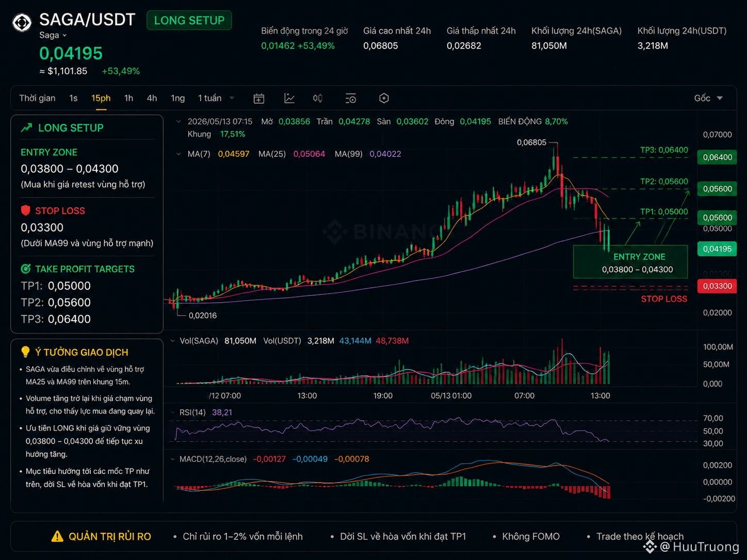Screen dimensions: 747x560
Task: Collapse the Vol(SAGA) panel chevron
Action: point(173,341)
